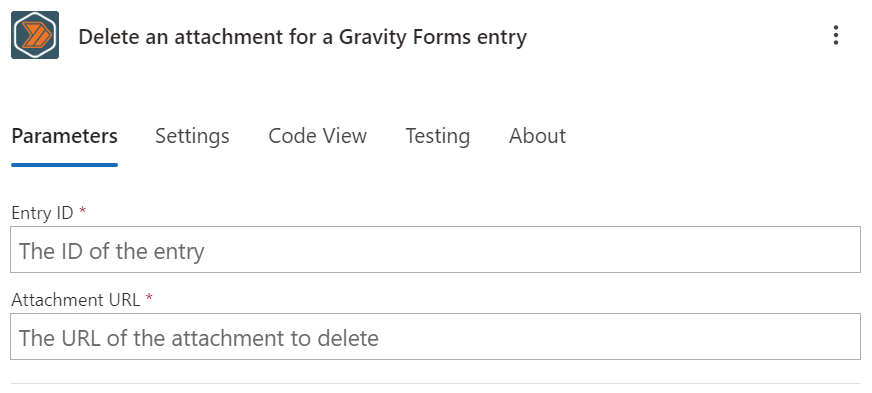872x393 pixels.
Task: Click into the Attachment URL input field
Action: [x=435, y=336]
